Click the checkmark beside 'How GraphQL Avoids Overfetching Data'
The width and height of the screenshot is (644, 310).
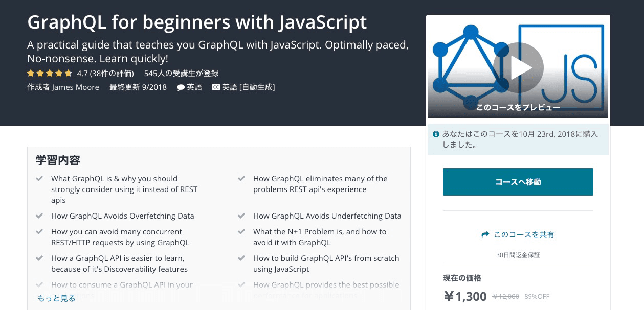point(39,216)
